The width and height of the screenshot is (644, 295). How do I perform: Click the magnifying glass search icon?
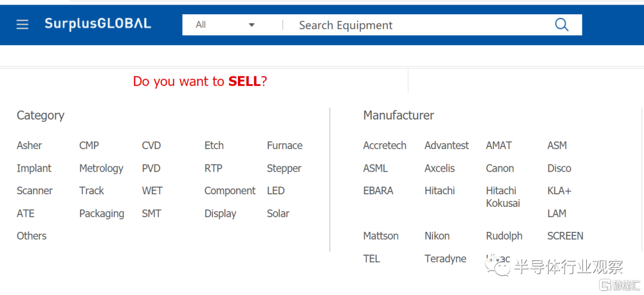pos(561,24)
